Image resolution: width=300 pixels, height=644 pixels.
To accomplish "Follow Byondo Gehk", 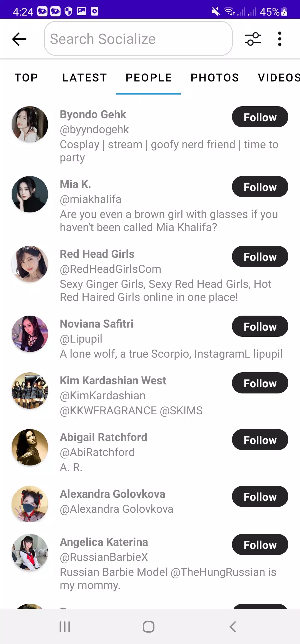I will pyautogui.click(x=260, y=117).
